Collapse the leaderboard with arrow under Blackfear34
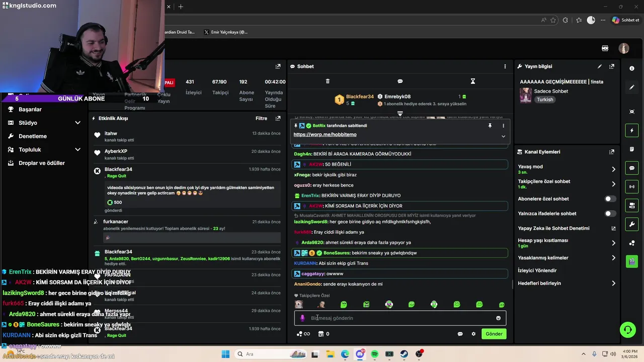This screenshot has height=362, width=644. coord(400,114)
